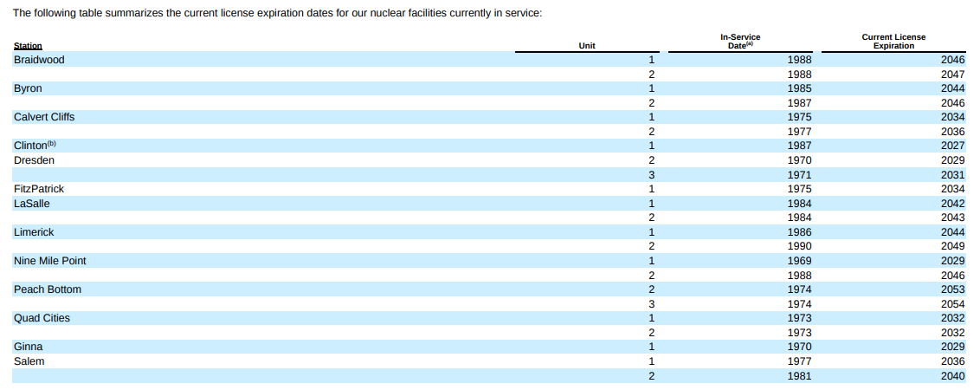Click the In-Service Date column header

[x=740, y=42]
